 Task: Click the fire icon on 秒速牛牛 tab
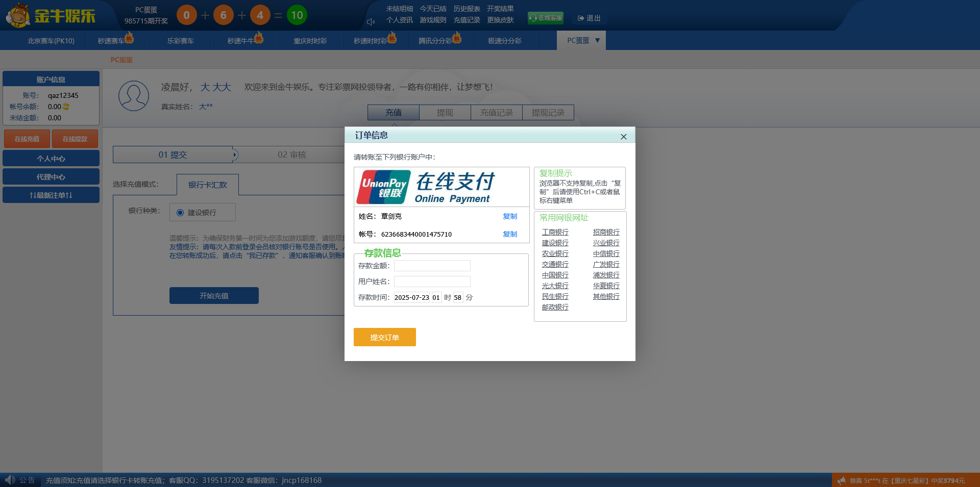point(259,37)
